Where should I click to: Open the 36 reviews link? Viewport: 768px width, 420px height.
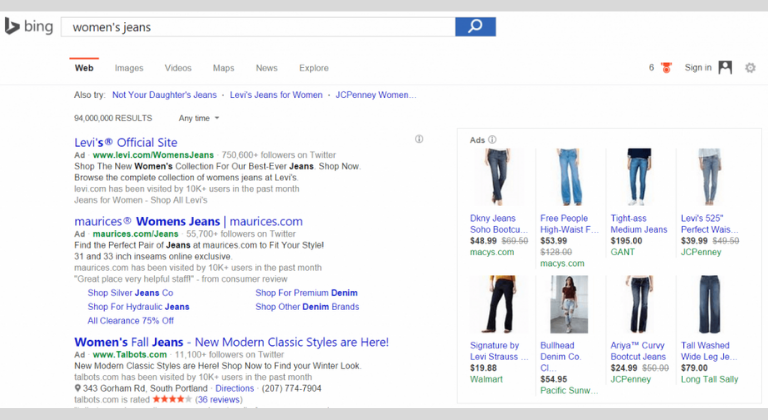[x=218, y=399]
